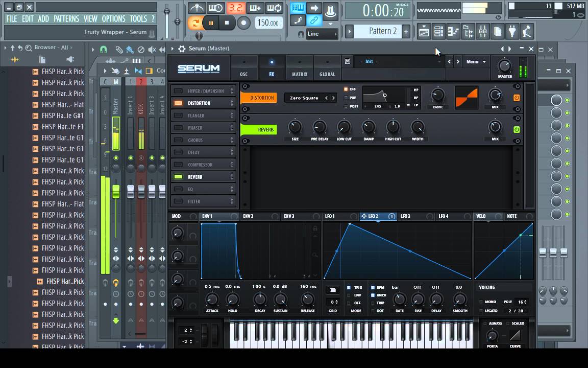
Task: Switch to the OSC tab
Action: (244, 68)
